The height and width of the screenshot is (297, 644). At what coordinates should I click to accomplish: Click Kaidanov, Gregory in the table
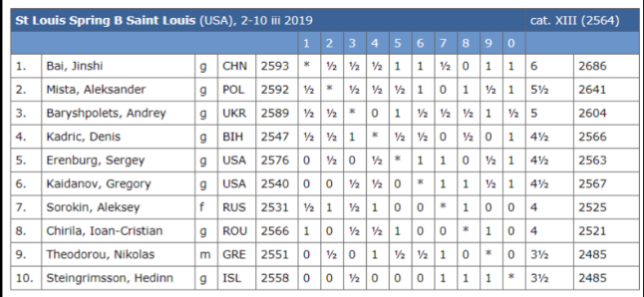99,184
